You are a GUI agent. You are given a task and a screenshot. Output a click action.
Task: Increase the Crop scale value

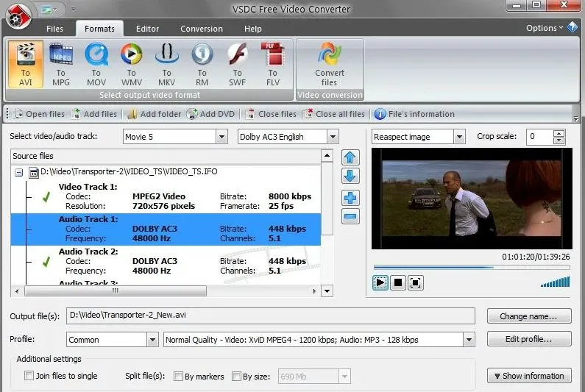click(x=559, y=134)
